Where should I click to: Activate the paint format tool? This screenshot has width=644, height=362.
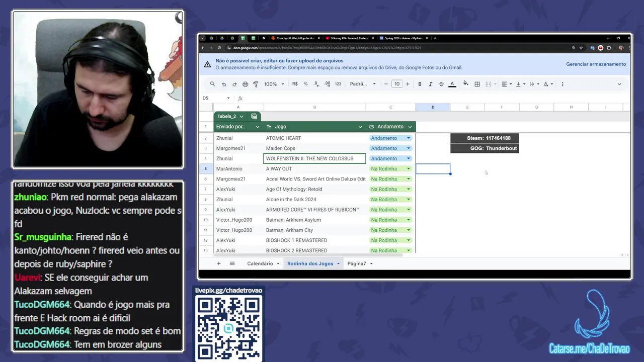click(256, 84)
